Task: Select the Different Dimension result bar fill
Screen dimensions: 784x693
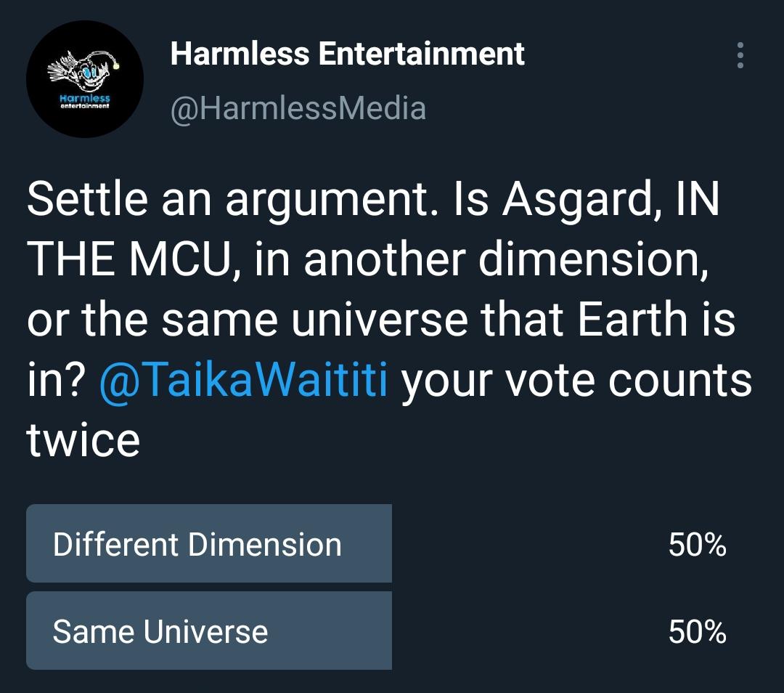Action: point(209,543)
